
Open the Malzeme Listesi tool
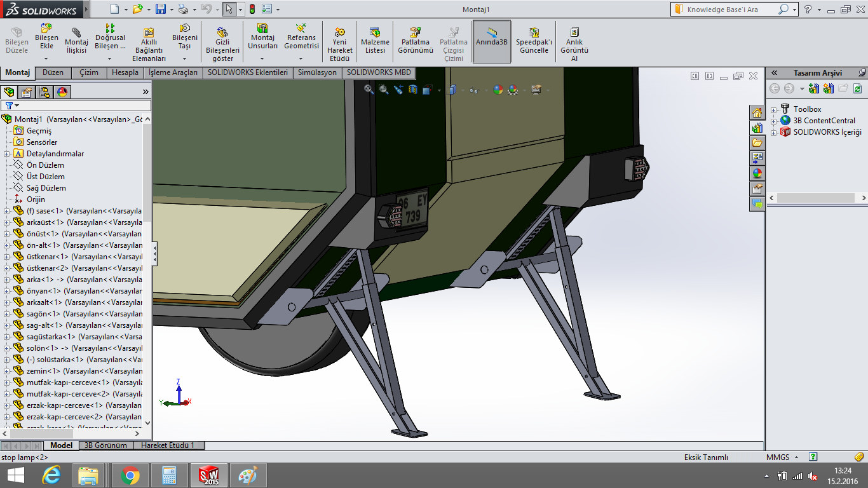(375, 41)
